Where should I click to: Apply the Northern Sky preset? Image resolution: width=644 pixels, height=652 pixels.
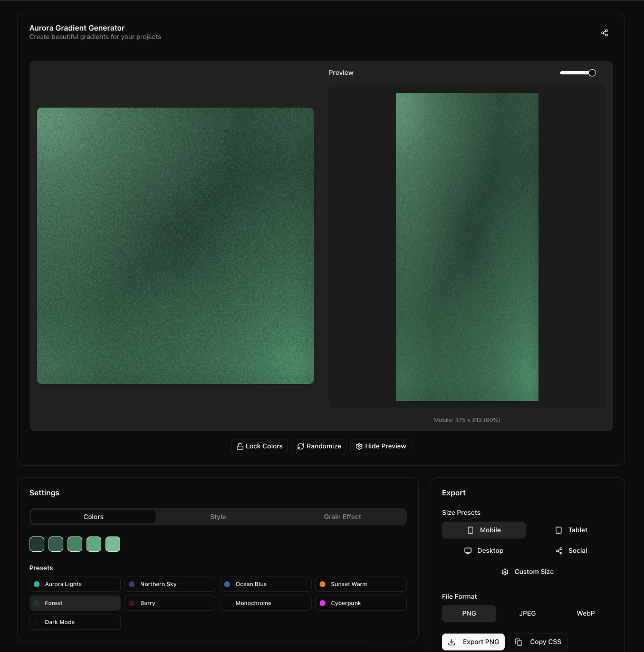pyautogui.click(x=170, y=584)
